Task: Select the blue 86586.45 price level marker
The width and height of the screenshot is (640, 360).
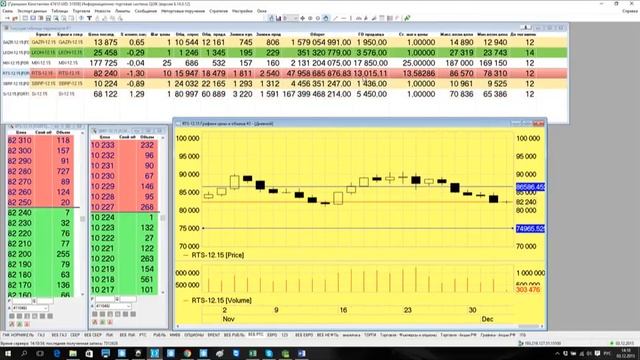Action: point(530,187)
